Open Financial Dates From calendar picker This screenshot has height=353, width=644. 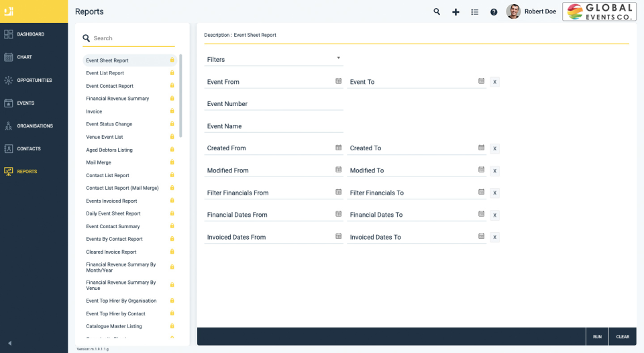338,213
